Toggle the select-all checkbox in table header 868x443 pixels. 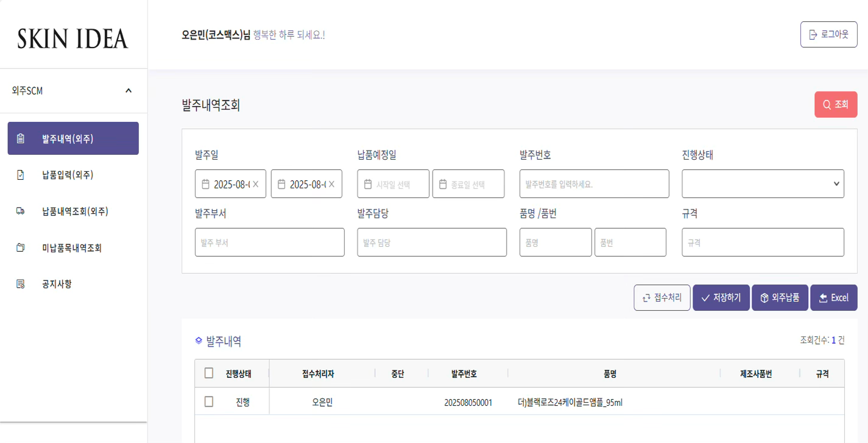209,373
